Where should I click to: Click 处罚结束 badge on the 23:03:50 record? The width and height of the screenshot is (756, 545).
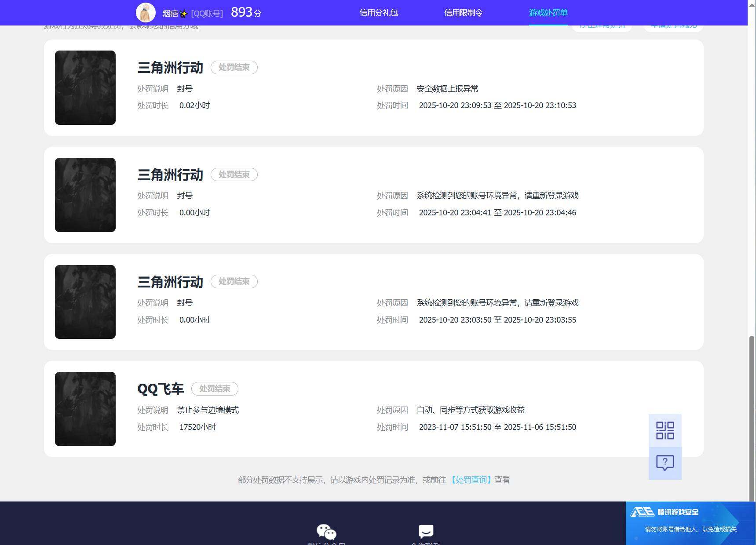[x=234, y=281]
